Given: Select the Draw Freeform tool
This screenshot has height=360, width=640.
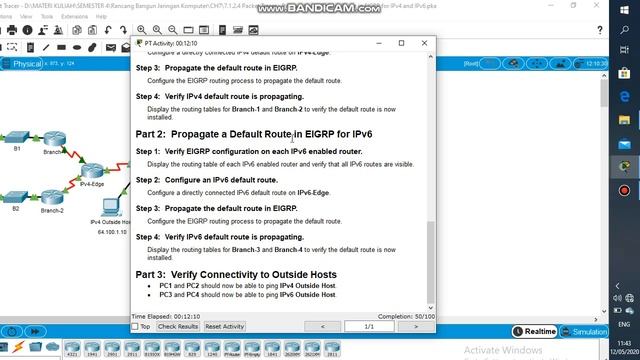Looking at the screenshot, I should [x=92, y=47].
